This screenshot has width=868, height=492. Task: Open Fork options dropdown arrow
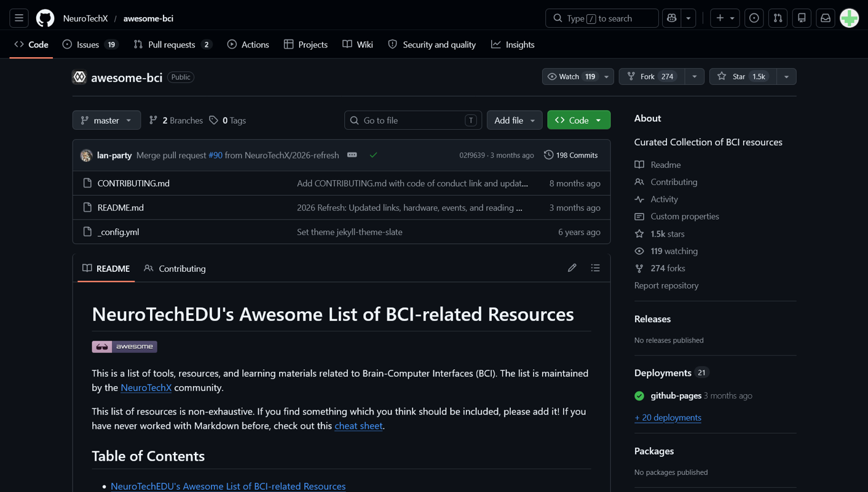point(695,76)
